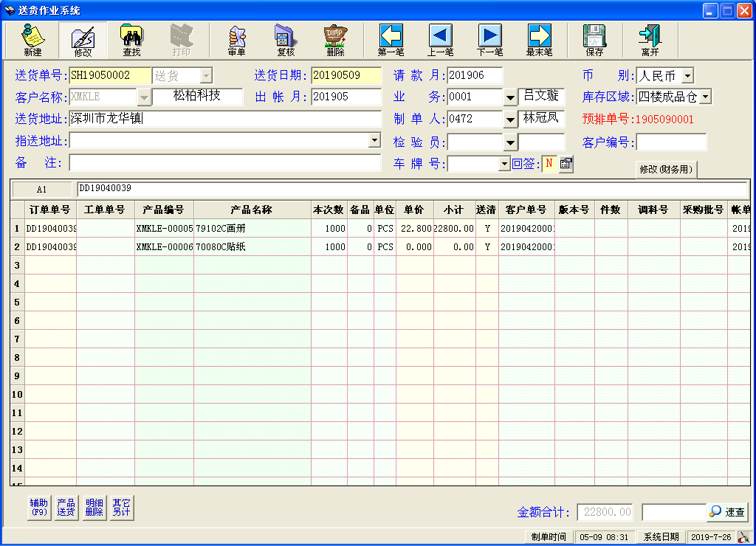
Task: Click the status bar icon after system date
Action: 744,537
